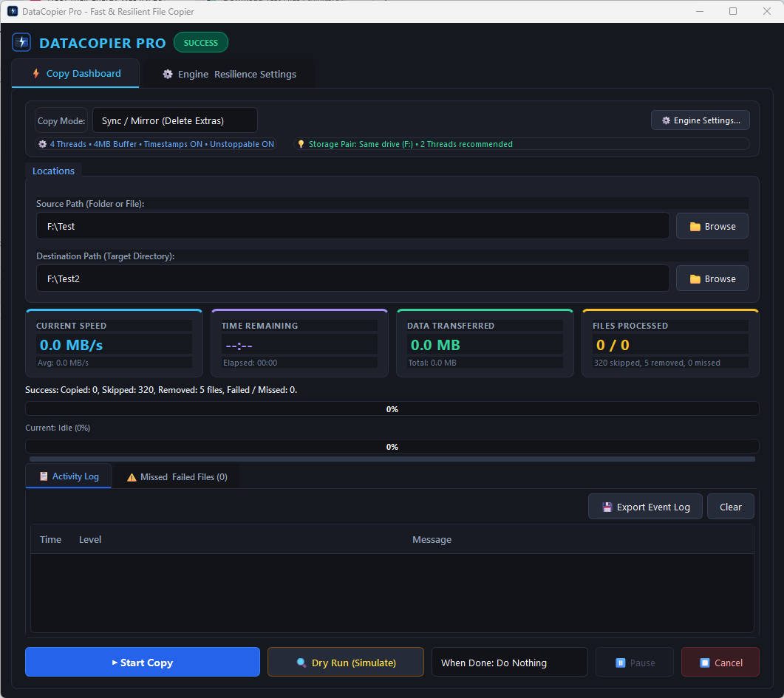This screenshot has height=698, width=784.
Task: Run the Dry Run (Simulate) button
Action: point(346,662)
